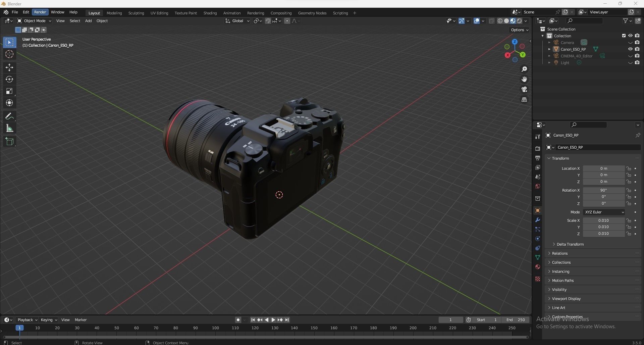Click frame 100 on timeline ruler

point(215,328)
